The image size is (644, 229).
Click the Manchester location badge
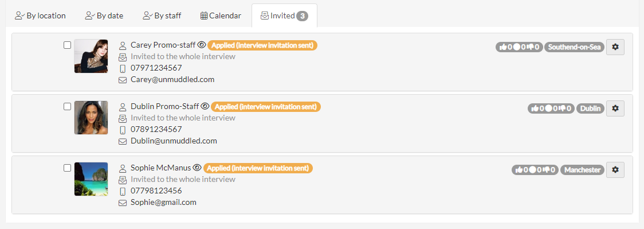pyautogui.click(x=583, y=170)
